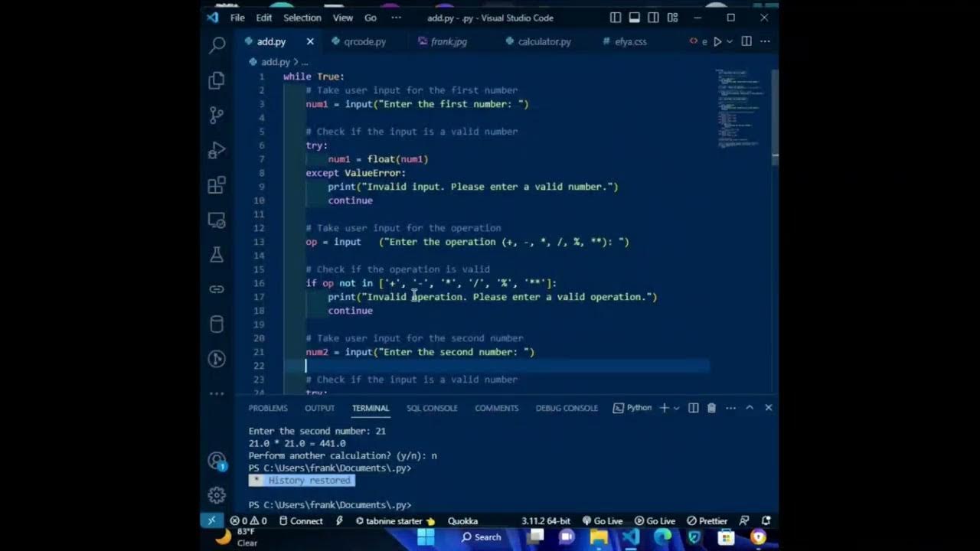
Task: Toggle the secondary side bar layout icon
Action: [x=653, y=18]
